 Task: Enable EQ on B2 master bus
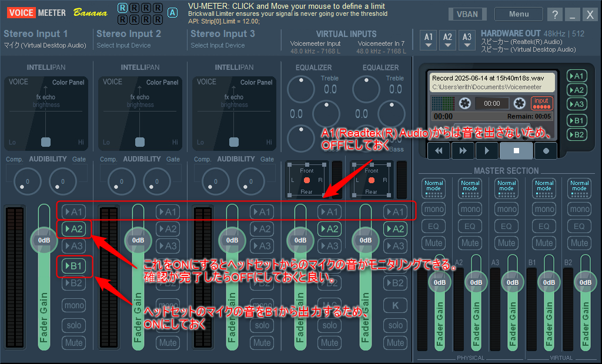pos(579,226)
